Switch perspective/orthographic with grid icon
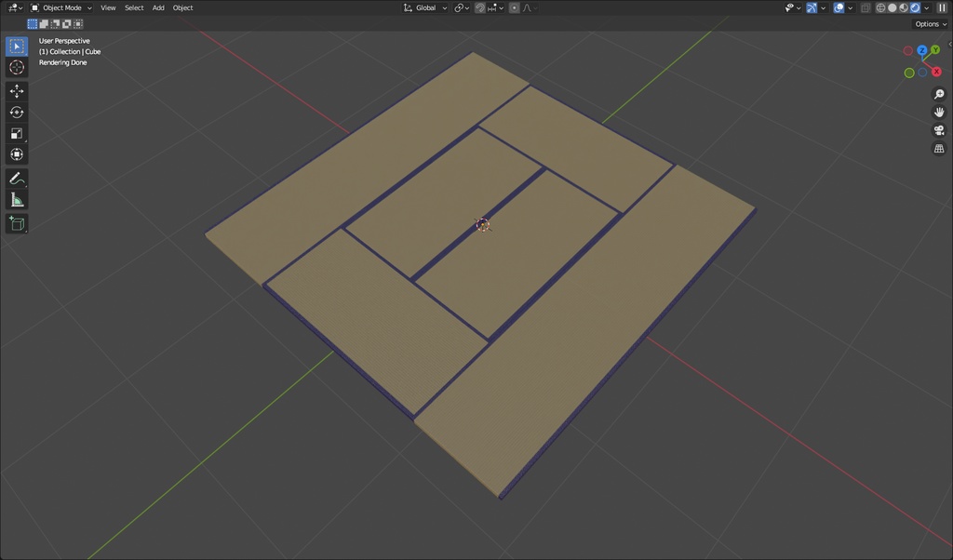 coord(939,149)
